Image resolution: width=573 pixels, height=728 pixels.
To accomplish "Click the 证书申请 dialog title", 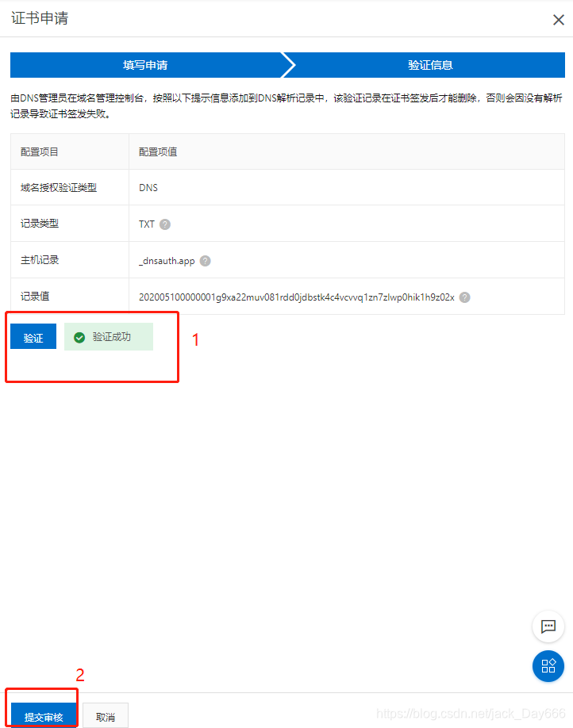I will (x=40, y=18).
